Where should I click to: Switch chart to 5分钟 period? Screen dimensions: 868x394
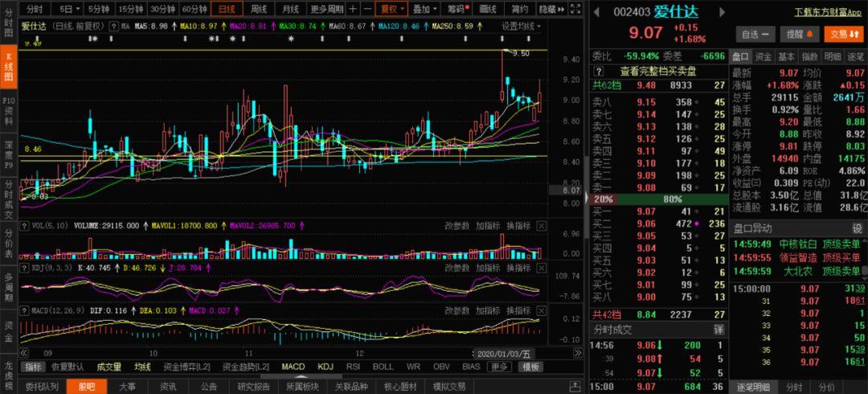(x=99, y=9)
